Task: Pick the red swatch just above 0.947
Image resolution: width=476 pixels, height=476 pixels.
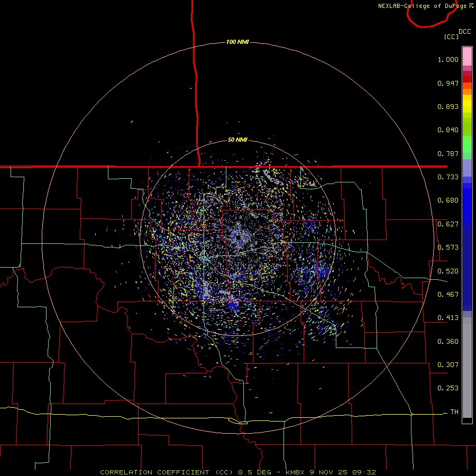Action: pos(467,79)
